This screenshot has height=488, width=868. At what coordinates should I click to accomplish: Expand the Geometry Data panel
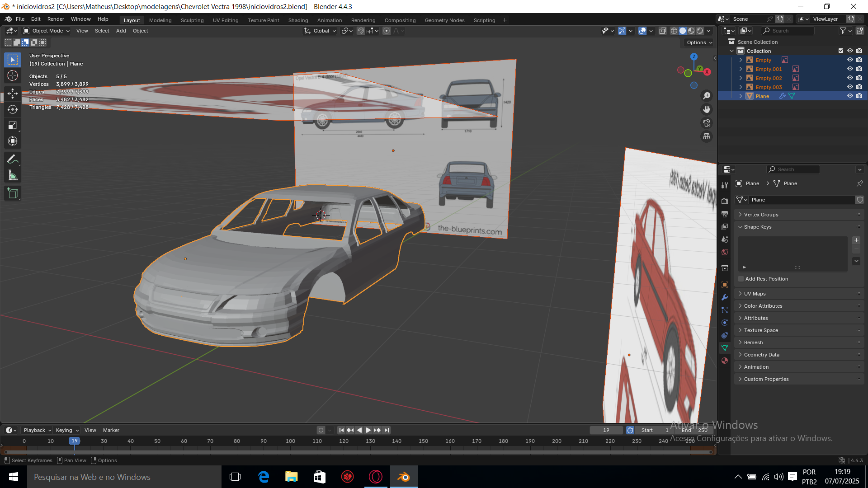pos(761,355)
